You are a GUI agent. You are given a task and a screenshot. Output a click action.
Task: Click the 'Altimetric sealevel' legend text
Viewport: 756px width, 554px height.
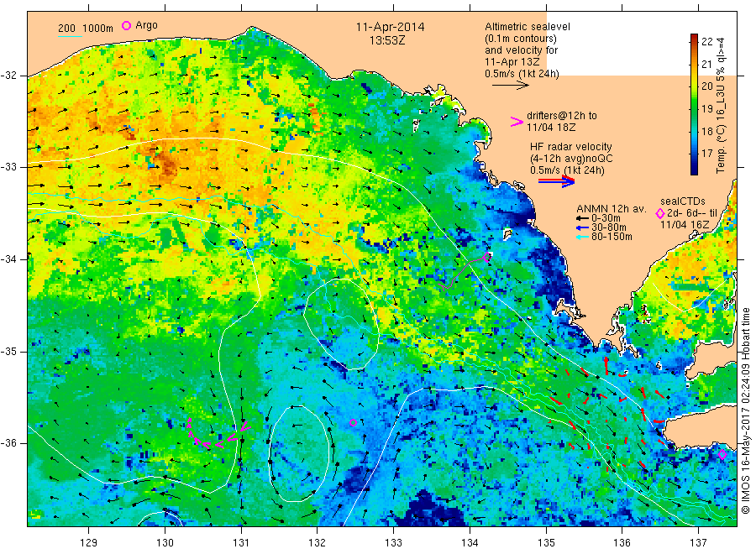point(528,27)
